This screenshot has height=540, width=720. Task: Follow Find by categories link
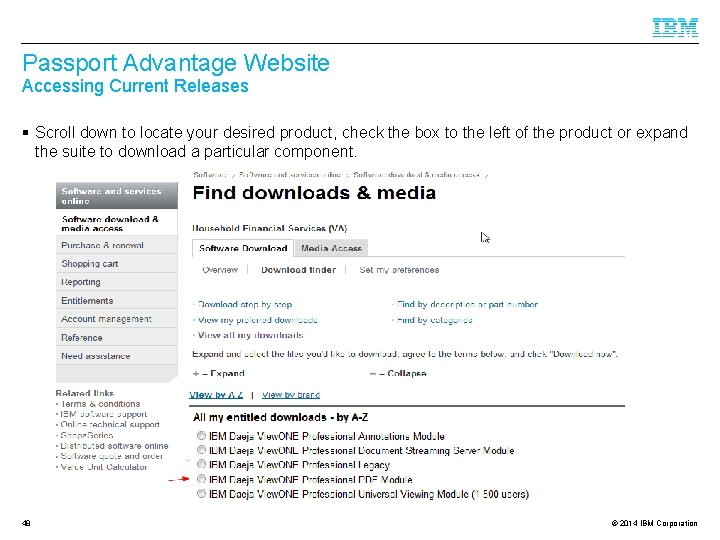pos(434,320)
